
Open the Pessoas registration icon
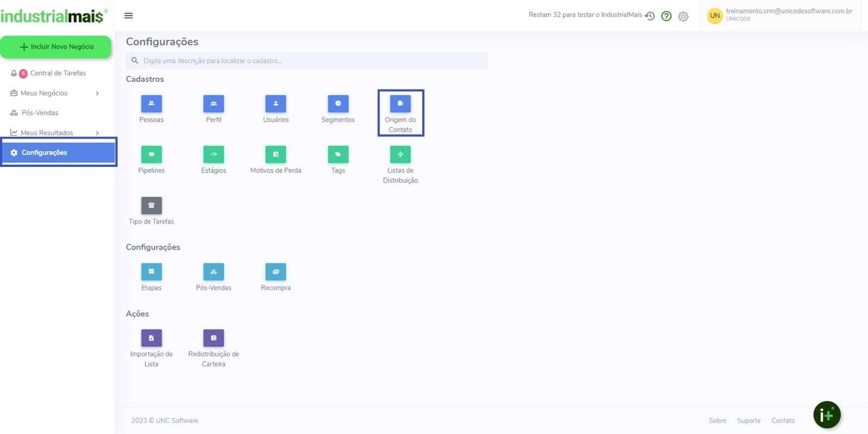[x=151, y=104]
